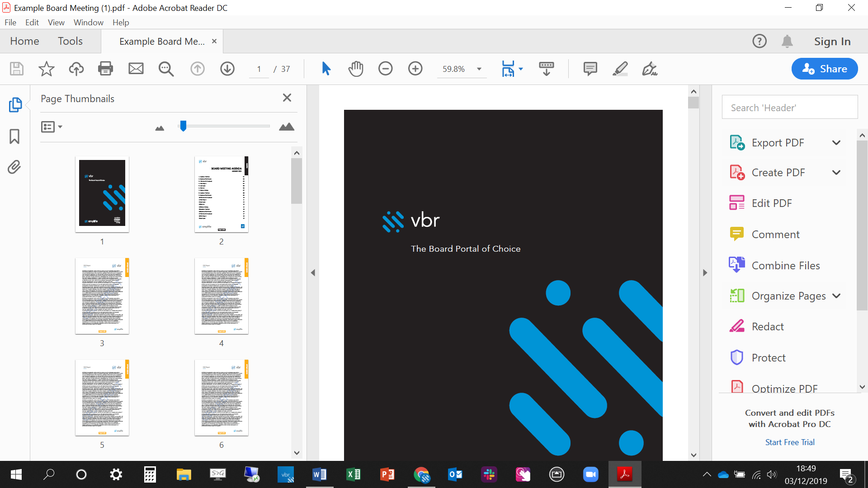Image resolution: width=868 pixels, height=488 pixels.
Task: Open thumbnail options dropdown menu
Action: pyautogui.click(x=52, y=127)
